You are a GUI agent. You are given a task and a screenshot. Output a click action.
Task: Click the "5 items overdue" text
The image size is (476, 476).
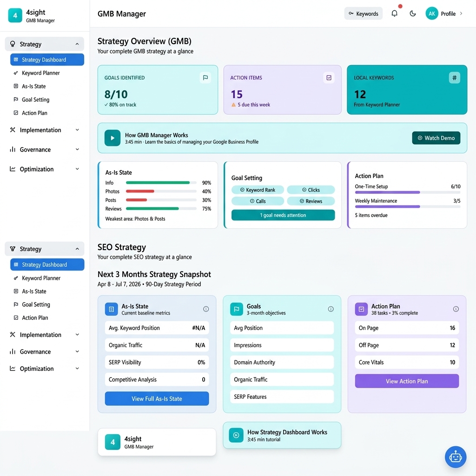(371, 215)
